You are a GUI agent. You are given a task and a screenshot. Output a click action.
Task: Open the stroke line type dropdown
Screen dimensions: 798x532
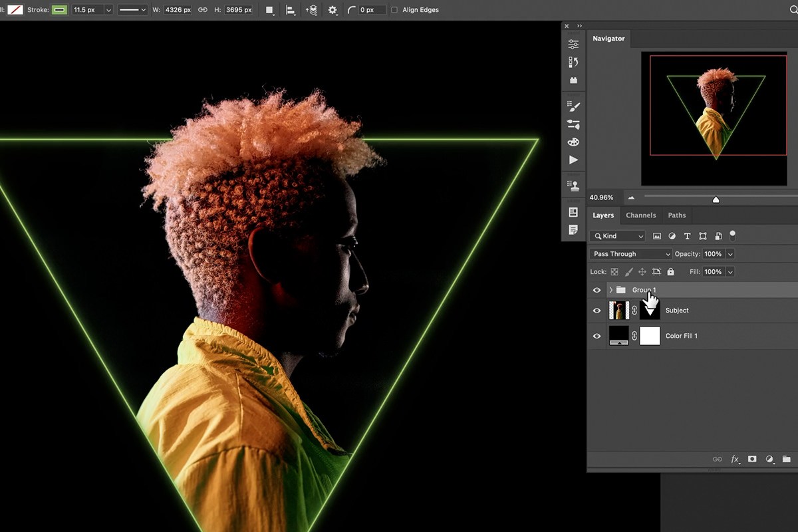coord(132,10)
